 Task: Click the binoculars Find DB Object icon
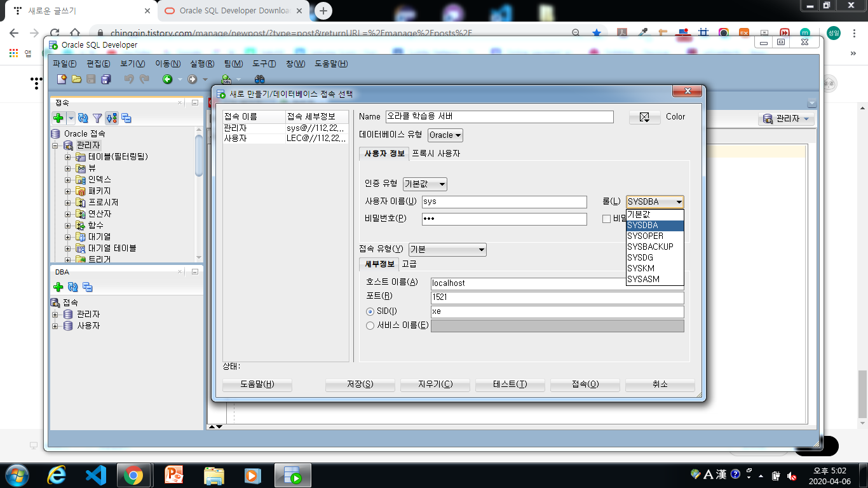[259, 79]
